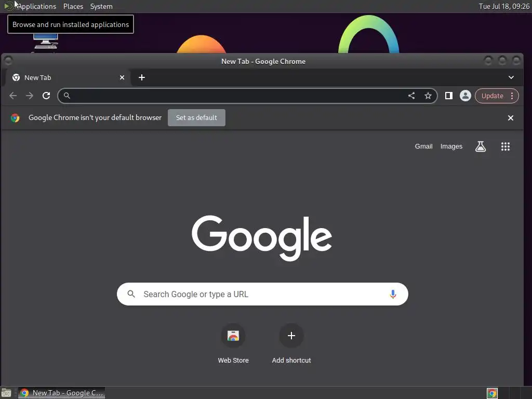Click the back navigation arrow
This screenshot has width=532, height=399.
click(x=13, y=96)
